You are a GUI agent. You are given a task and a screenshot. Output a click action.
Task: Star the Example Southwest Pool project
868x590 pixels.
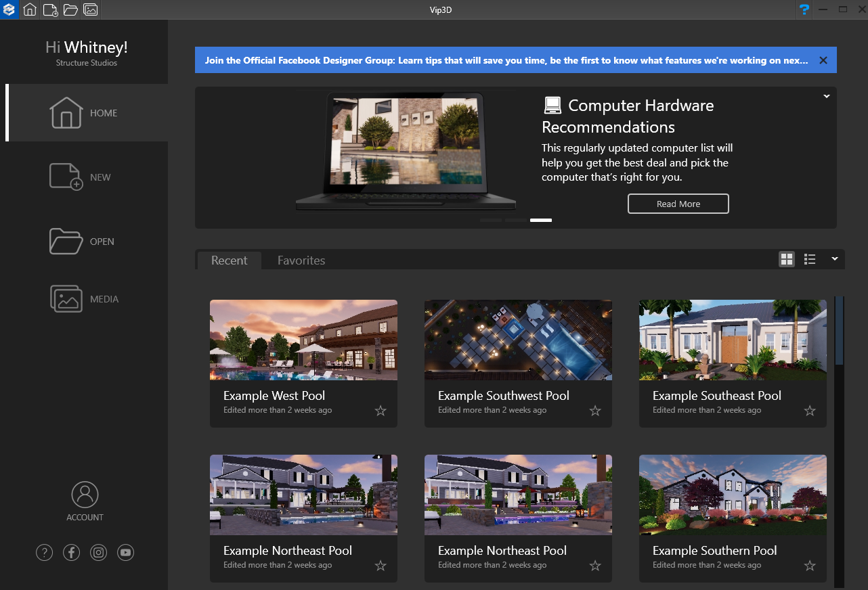pyautogui.click(x=595, y=411)
